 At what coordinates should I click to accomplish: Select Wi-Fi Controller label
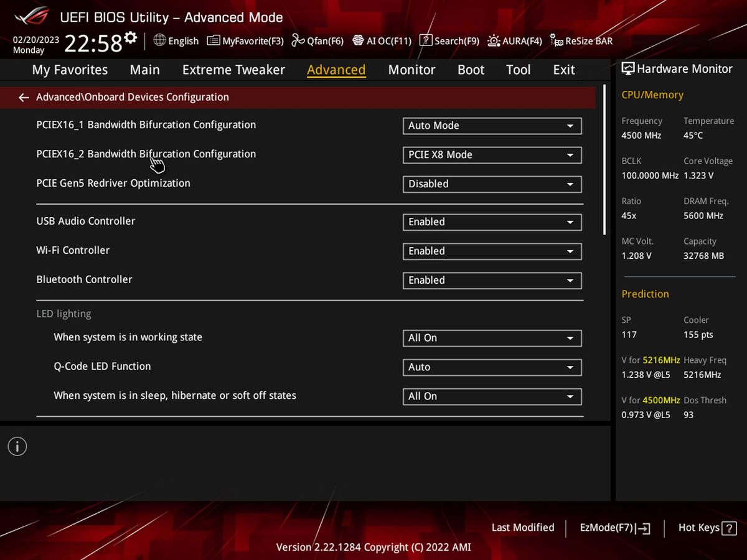pos(73,251)
